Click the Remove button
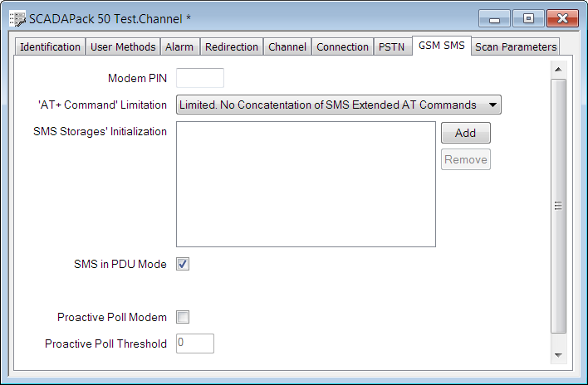The height and width of the screenshot is (385, 588). tap(465, 159)
